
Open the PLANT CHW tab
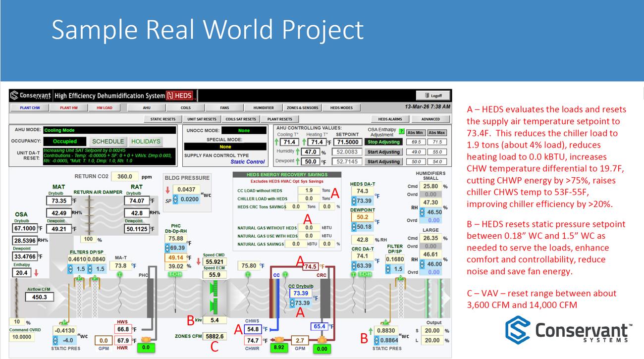point(30,107)
